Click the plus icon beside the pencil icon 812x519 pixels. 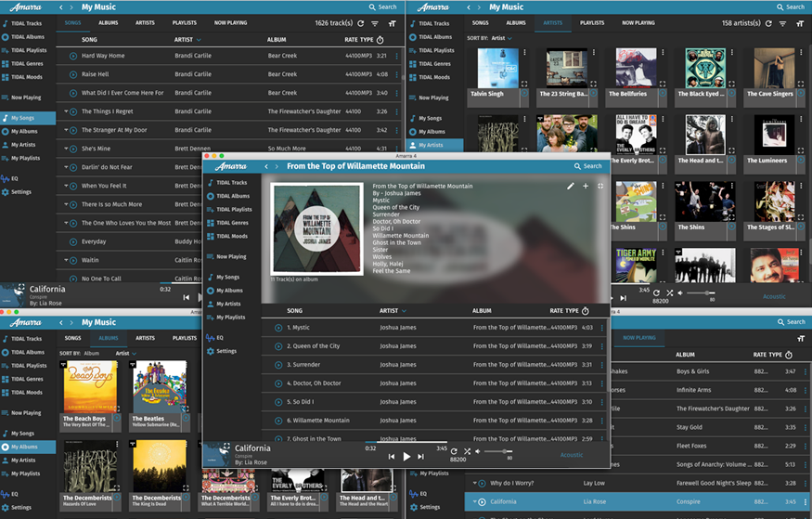click(586, 187)
